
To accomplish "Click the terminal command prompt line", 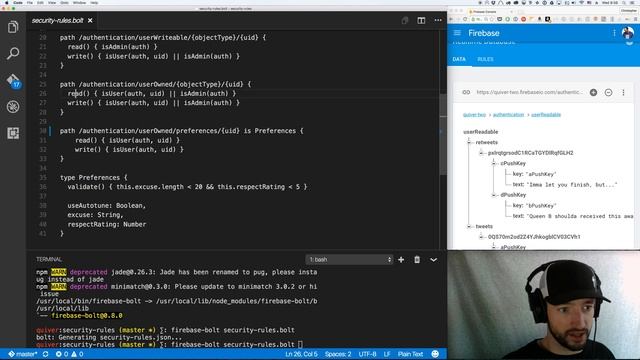I will click(x=169, y=345).
